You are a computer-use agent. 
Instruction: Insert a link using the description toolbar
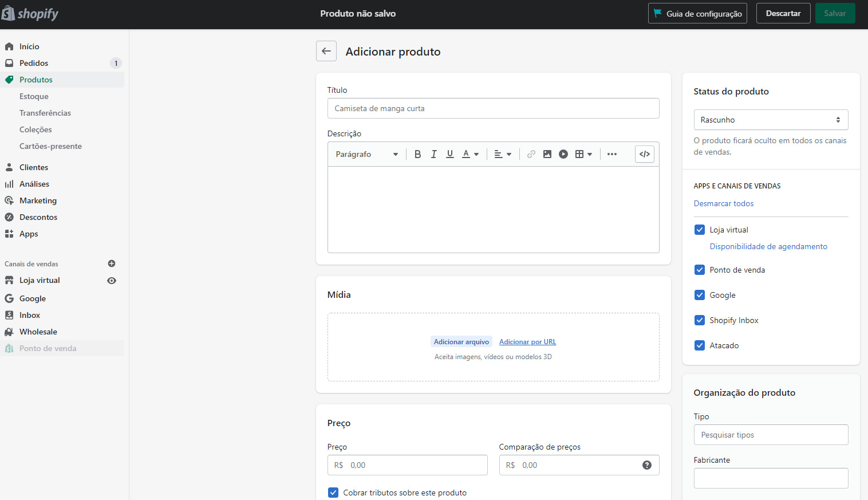(x=531, y=153)
